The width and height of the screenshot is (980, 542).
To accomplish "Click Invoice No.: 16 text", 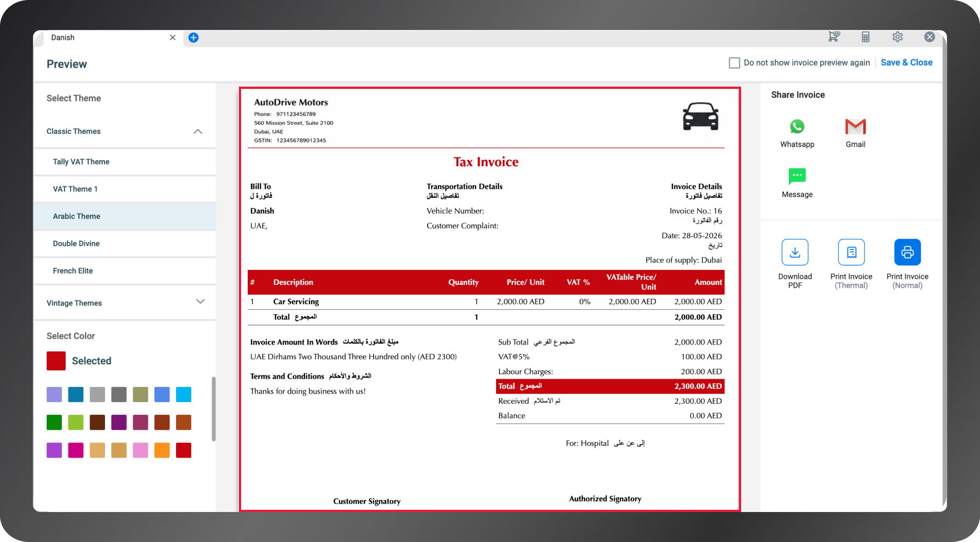I will click(x=696, y=211).
